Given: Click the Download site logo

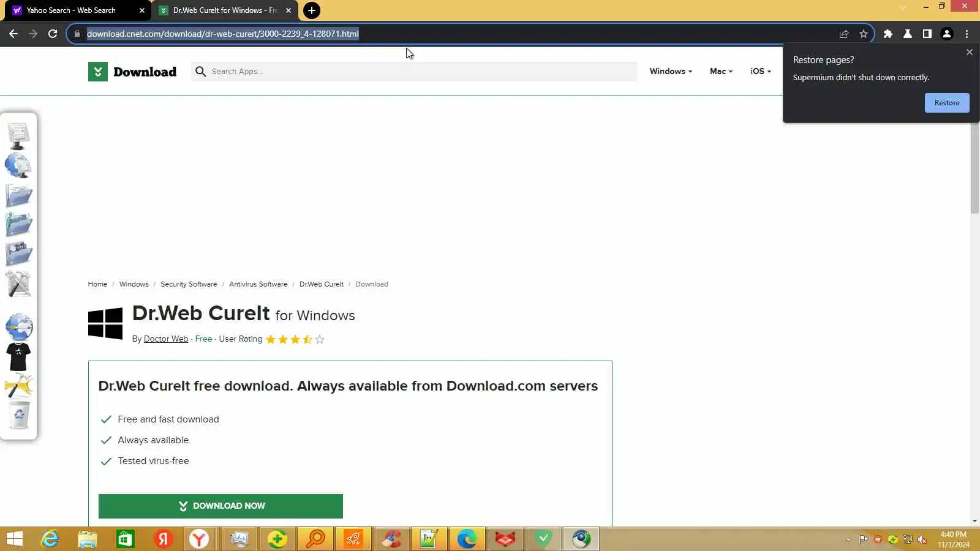Looking at the screenshot, I should coord(132,72).
